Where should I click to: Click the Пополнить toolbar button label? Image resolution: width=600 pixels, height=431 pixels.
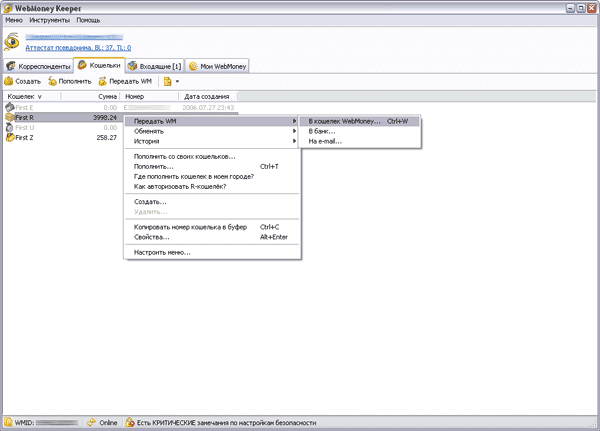click(75, 81)
